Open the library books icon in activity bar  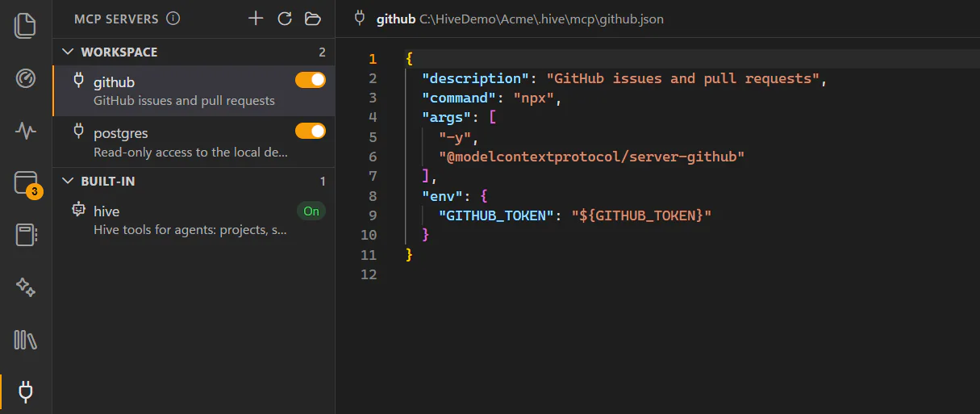pos(26,340)
